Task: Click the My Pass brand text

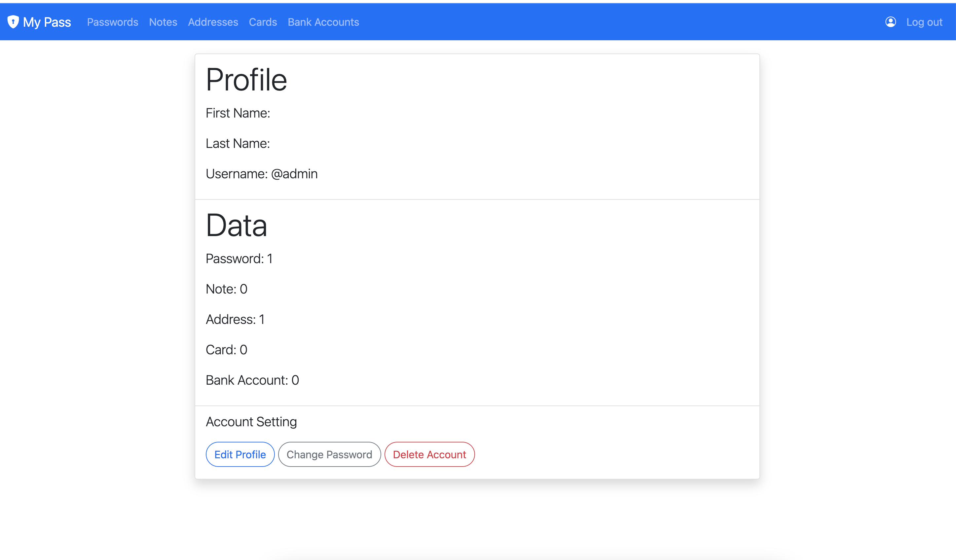Action: point(47,22)
